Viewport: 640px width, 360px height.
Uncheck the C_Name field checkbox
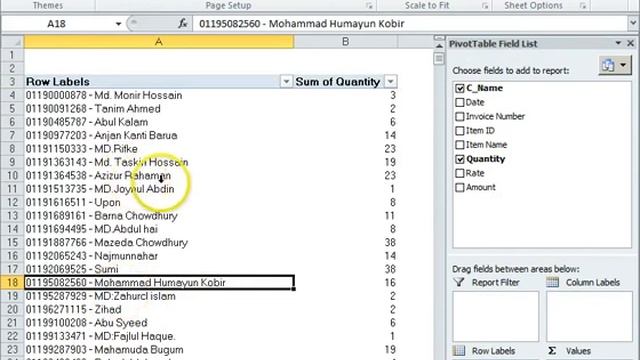(x=460, y=88)
